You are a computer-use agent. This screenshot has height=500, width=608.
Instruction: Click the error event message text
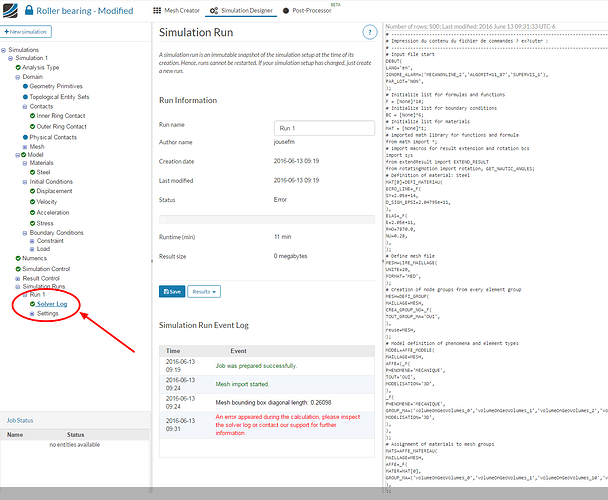click(288, 425)
